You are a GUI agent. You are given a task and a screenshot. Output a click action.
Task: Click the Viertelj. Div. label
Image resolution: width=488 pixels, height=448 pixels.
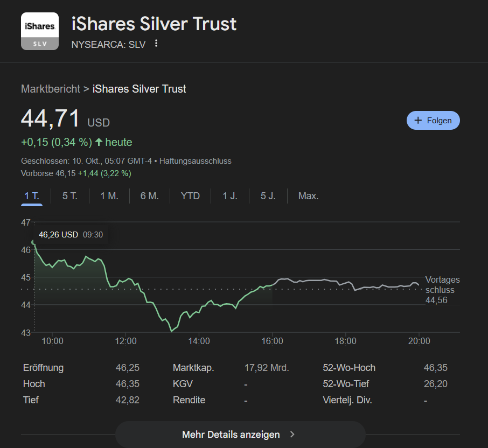point(347,400)
